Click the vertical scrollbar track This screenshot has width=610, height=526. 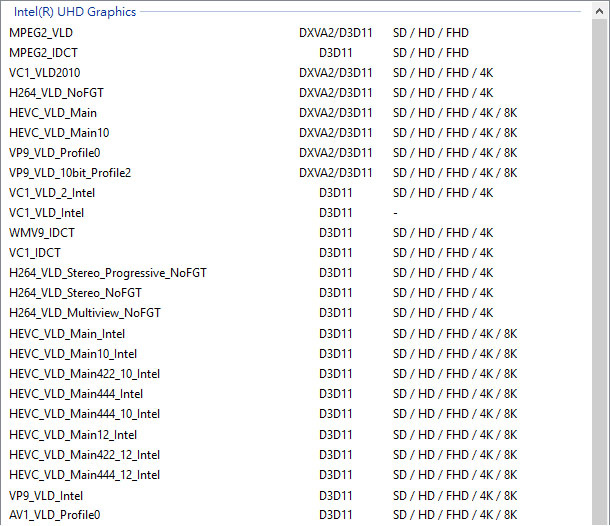(x=599, y=272)
